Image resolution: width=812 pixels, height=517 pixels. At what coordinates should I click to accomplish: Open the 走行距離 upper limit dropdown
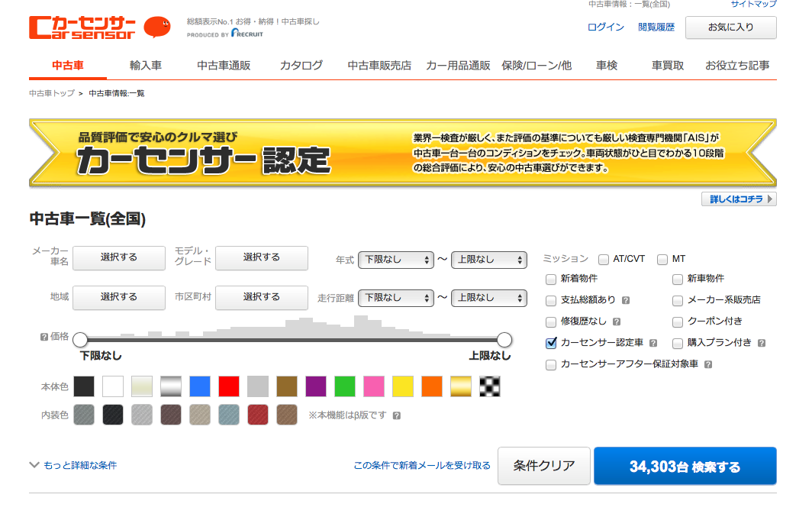[x=489, y=298]
